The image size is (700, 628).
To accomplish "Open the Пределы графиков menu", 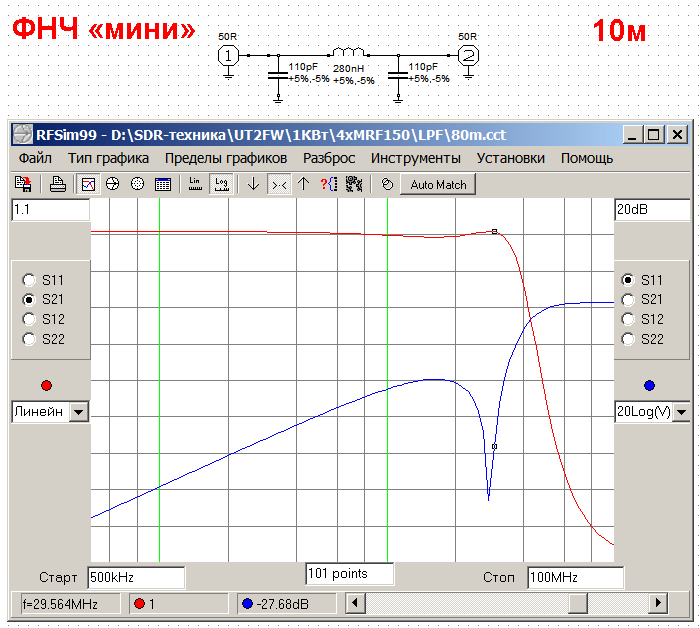I will click(225, 158).
